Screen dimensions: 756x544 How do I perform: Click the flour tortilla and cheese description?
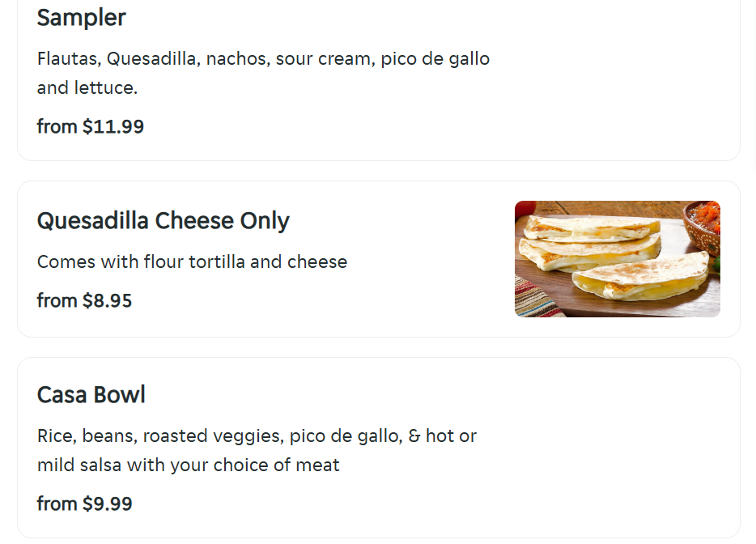click(x=192, y=262)
